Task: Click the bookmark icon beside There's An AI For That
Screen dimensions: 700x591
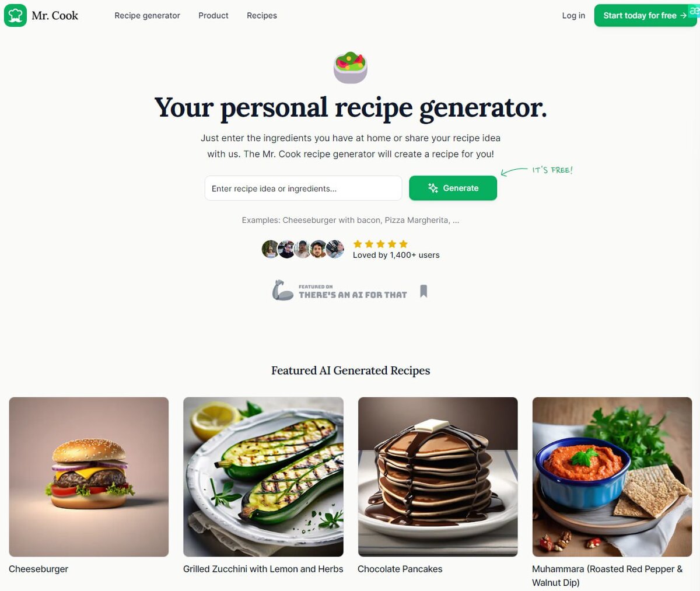Action: click(423, 291)
